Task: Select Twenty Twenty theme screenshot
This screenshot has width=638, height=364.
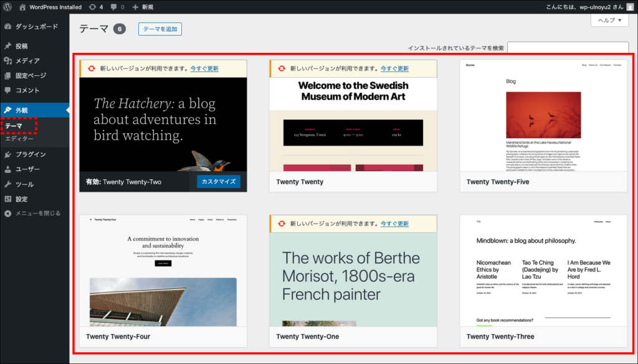Action: pyautogui.click(x=353, y=124)
